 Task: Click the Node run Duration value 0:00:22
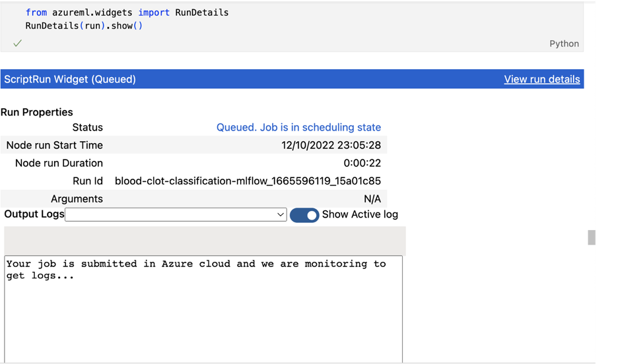(x=362, y=163)
